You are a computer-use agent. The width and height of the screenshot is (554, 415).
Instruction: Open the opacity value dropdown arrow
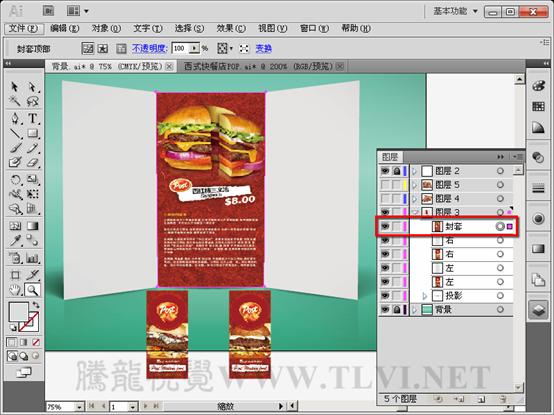(x=194, y=48)
